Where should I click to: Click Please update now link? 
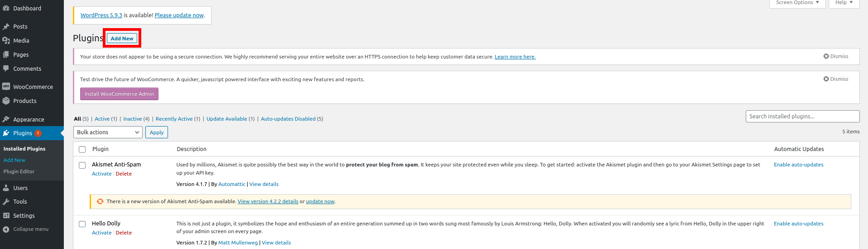click(x=179, y=15)
